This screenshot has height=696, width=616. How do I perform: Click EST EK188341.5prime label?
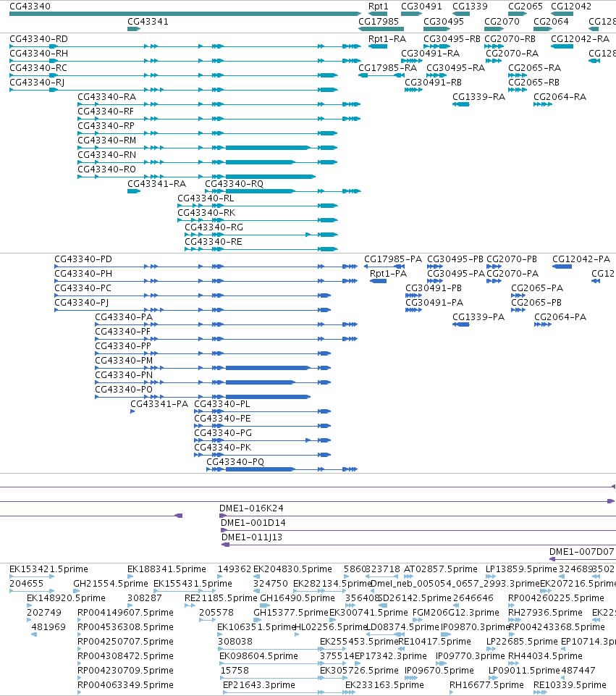166,569
